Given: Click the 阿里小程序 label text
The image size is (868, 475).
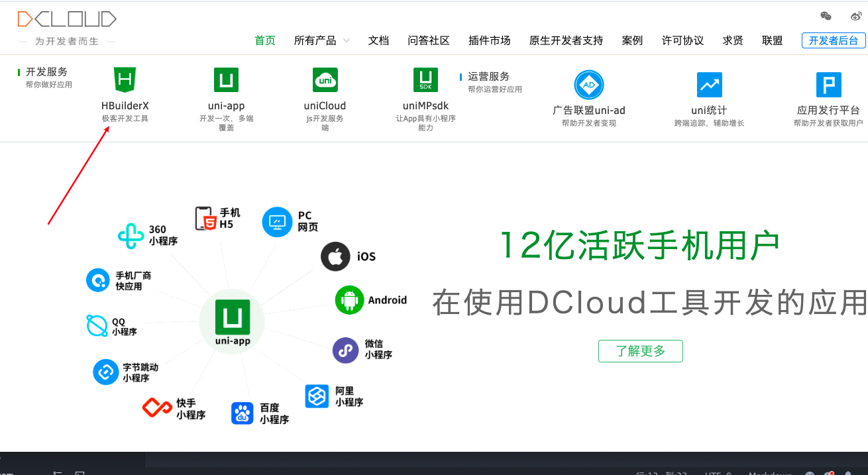Looking at the screenshot, I should point(349,396).
